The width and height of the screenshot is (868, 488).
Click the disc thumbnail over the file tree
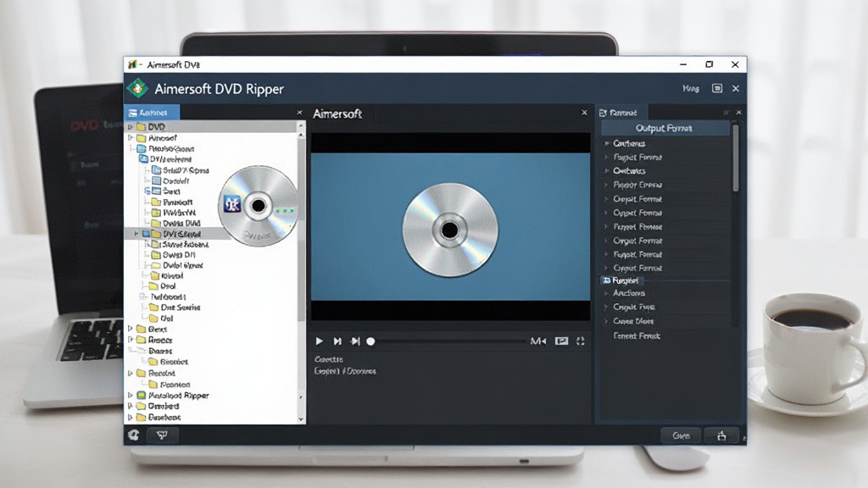point(259,206)
